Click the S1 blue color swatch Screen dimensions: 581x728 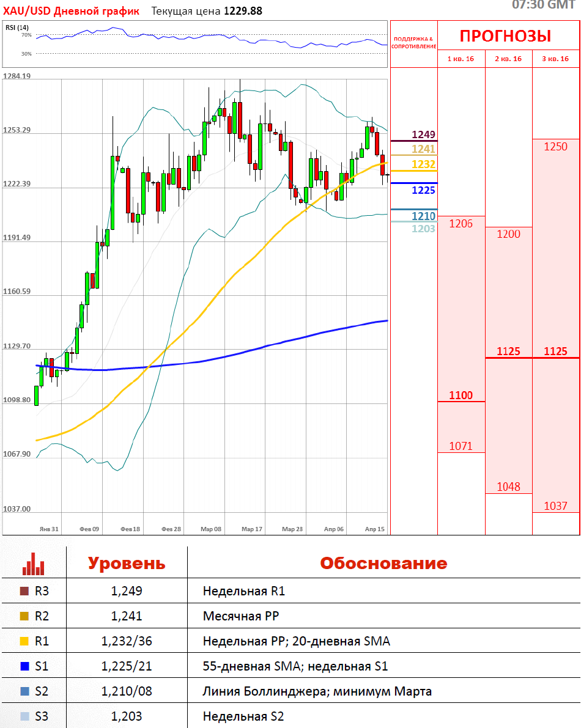[x=24, y=666]
